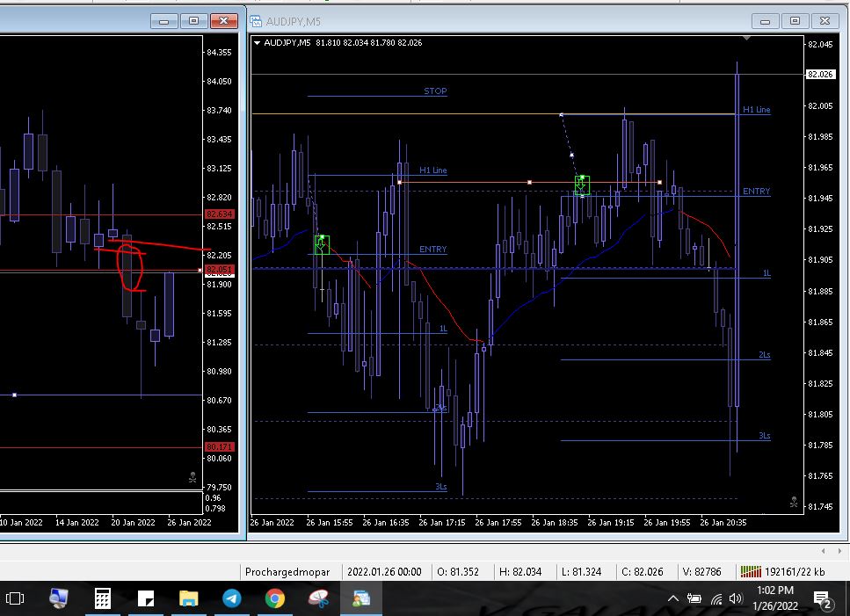Open the Calculator app in taskbar
Screen dimensions: 850x616
[103, 598]
